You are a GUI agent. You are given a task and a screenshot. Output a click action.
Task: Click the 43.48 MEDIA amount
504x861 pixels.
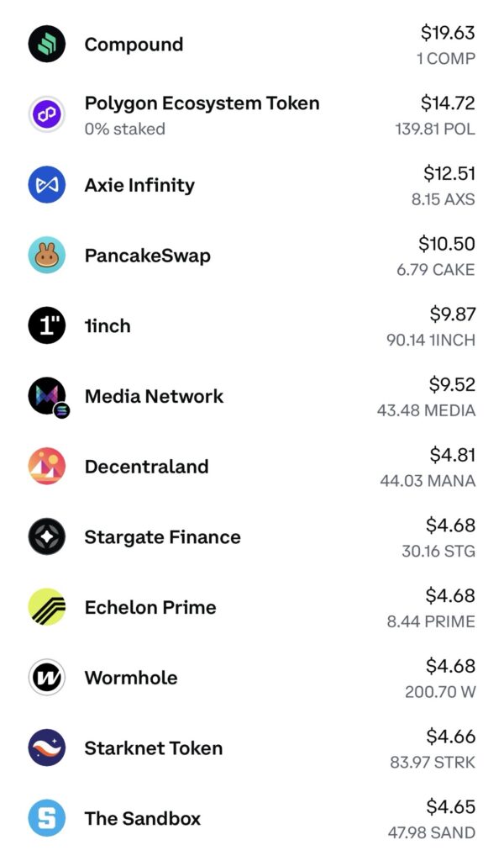tap(426, 410)
